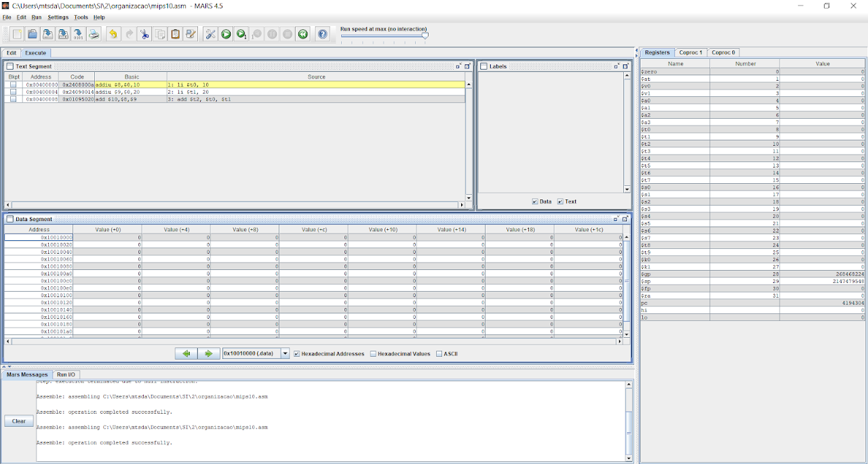Open the Help icon in toolbar
The height and width of the screenshot is (464, 868).
click(x=323, y=34)
